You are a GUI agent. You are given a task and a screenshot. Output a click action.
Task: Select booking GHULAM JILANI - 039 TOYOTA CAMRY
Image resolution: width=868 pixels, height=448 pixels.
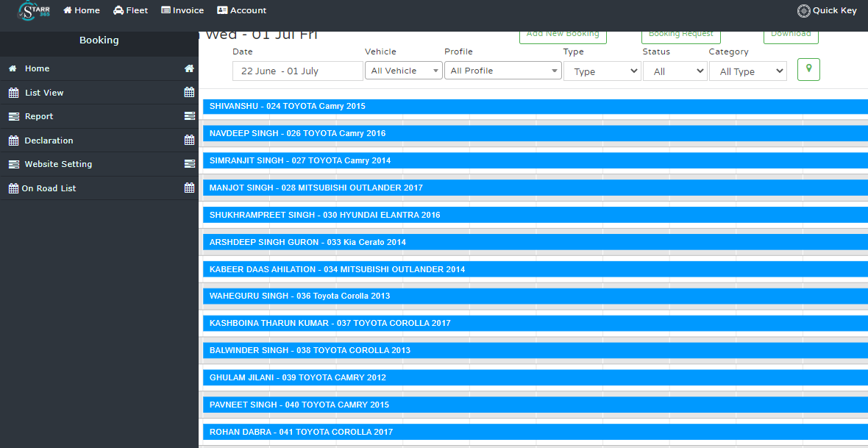coord(536,377)
